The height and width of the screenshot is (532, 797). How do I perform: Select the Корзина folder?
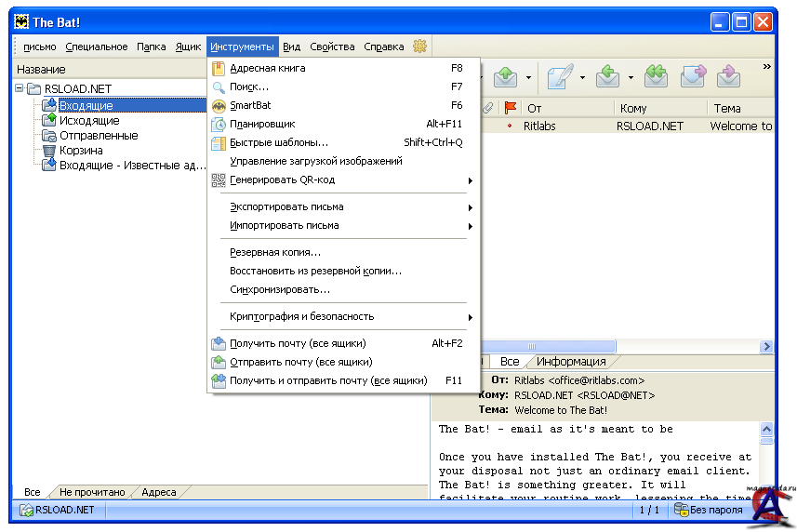[x=81, y=151]
